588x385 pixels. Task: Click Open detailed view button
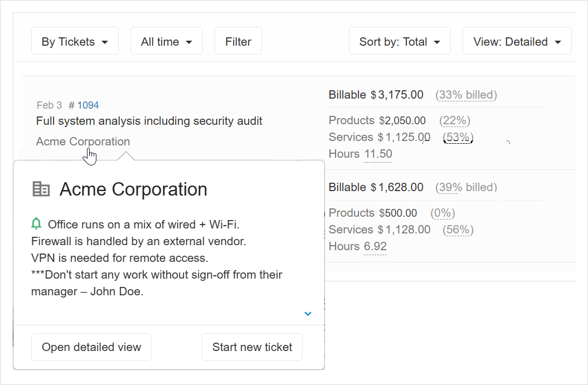91,347
